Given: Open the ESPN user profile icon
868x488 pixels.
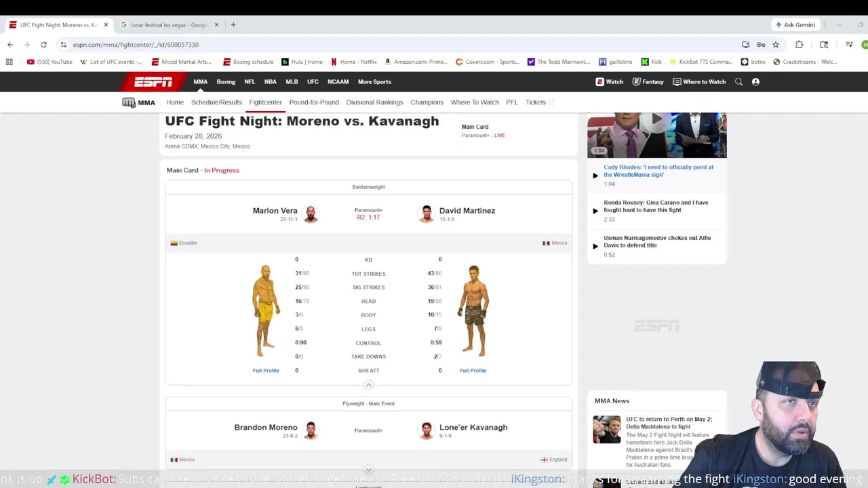Looking at the screenshot, I should pos(755,82).
